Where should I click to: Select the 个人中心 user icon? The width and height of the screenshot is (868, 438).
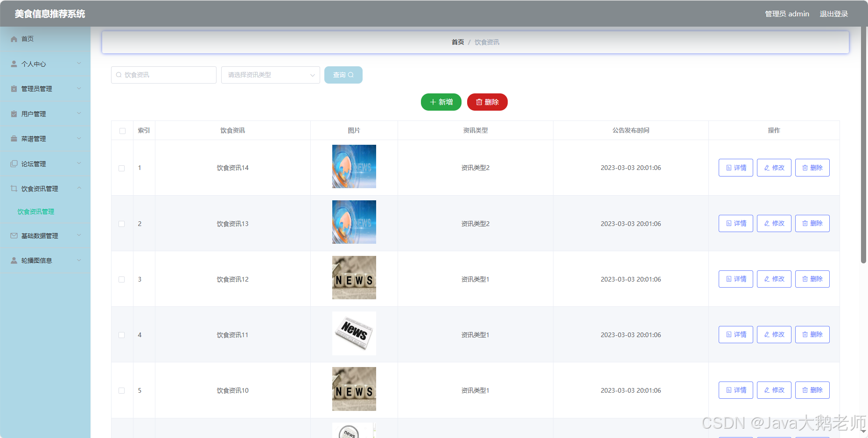click(14, 64)
